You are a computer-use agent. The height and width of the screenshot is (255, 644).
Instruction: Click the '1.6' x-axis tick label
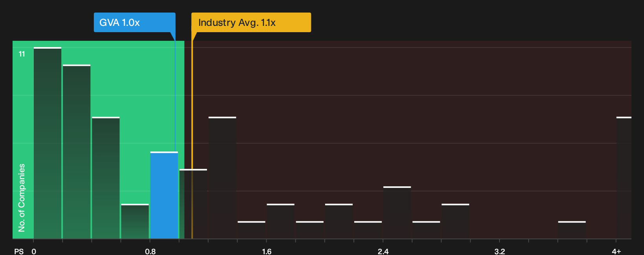click(267, 251)
